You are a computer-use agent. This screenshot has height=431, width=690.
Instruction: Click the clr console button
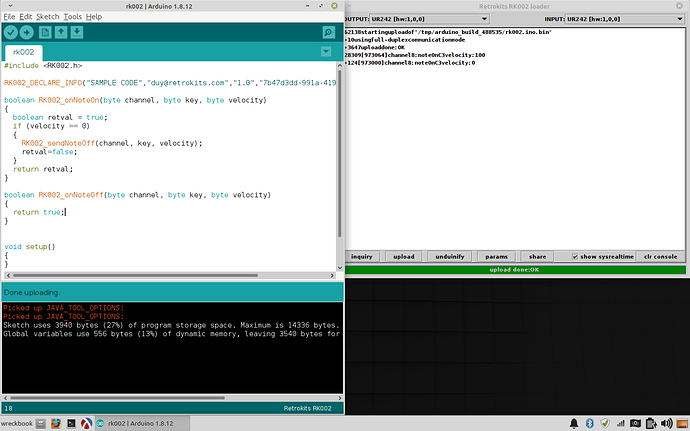pyautogui.click(x=660, y=256)
